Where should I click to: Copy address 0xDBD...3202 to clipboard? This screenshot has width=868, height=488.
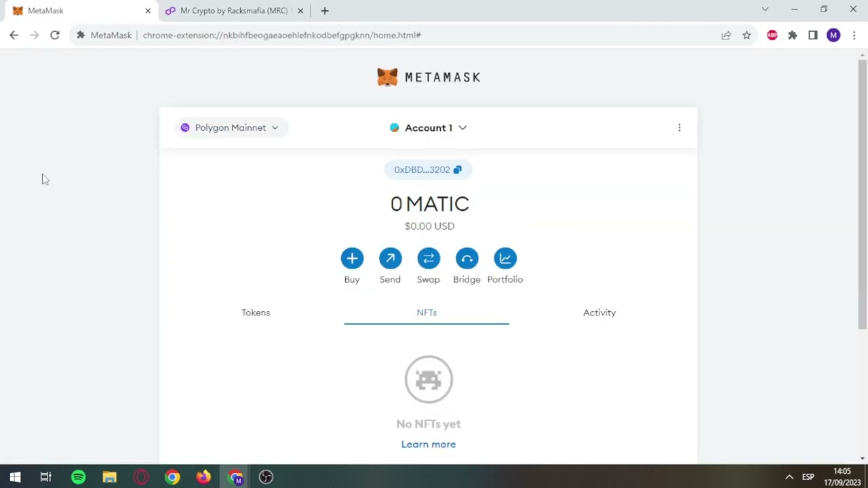(x=428, y=169)
